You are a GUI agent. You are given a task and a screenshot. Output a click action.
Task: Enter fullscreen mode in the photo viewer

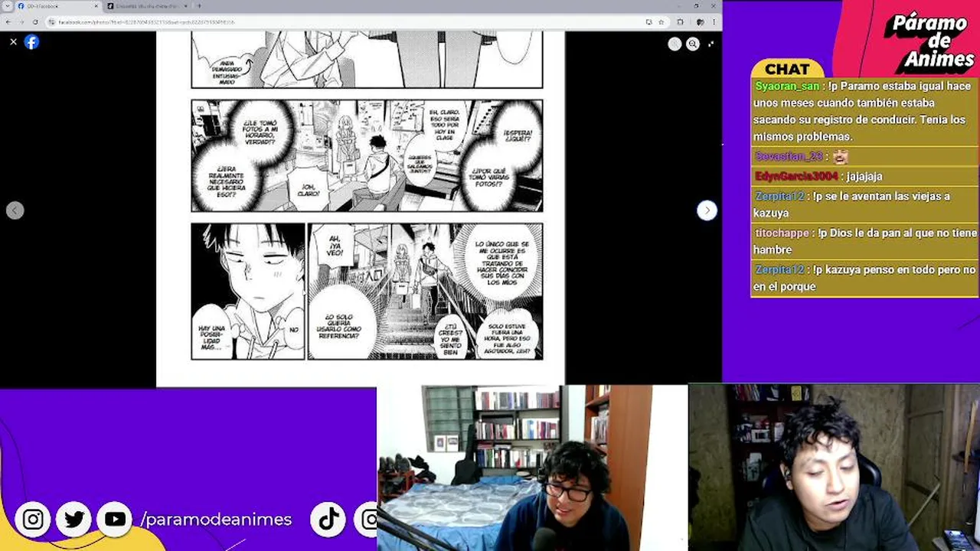coord(711,44)
